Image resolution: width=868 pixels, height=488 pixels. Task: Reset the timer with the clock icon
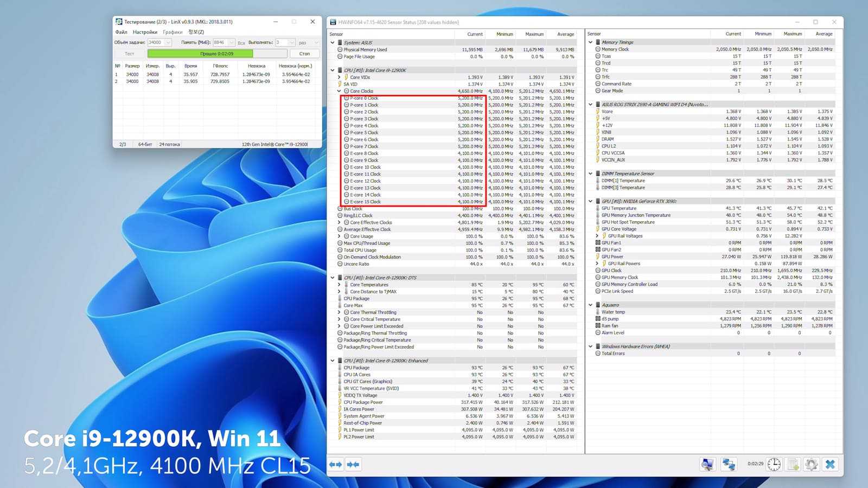click(774, 465)
